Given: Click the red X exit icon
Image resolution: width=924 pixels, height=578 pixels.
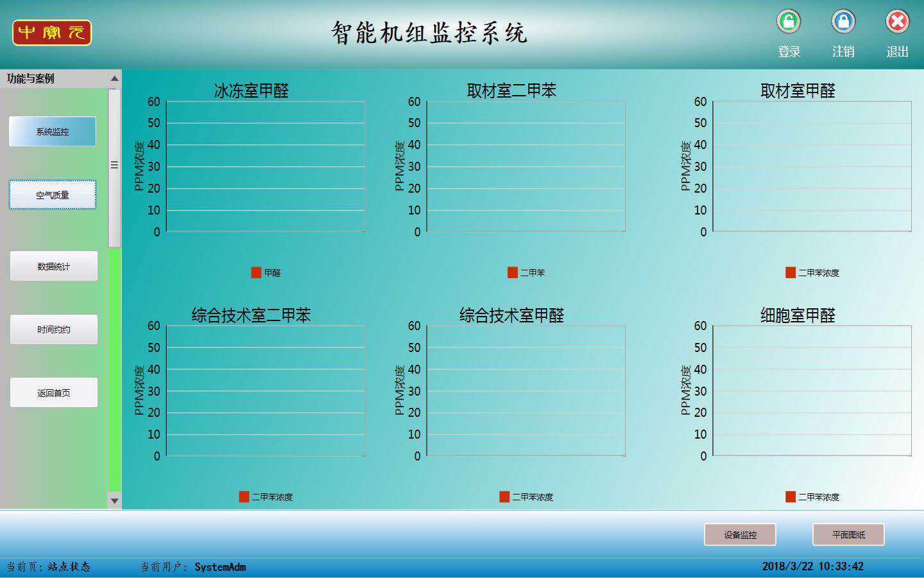Looking at the screenshot, I should click(x=897, y=22).
